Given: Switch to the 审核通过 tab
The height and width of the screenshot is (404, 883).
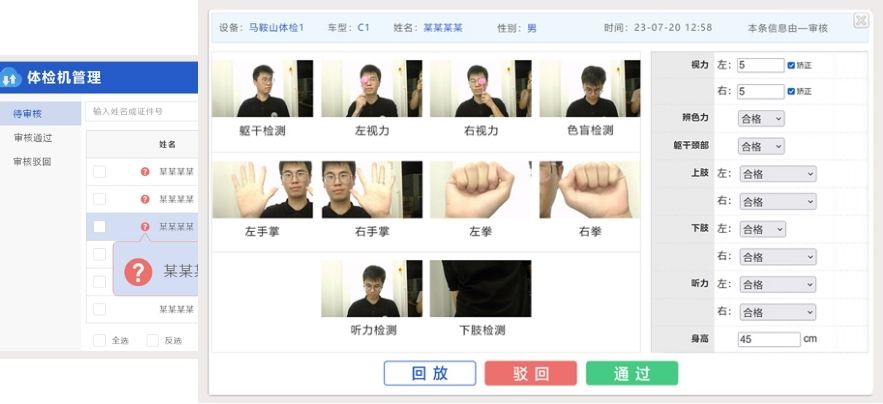Looking at the screenshot, I should point(33,138).
